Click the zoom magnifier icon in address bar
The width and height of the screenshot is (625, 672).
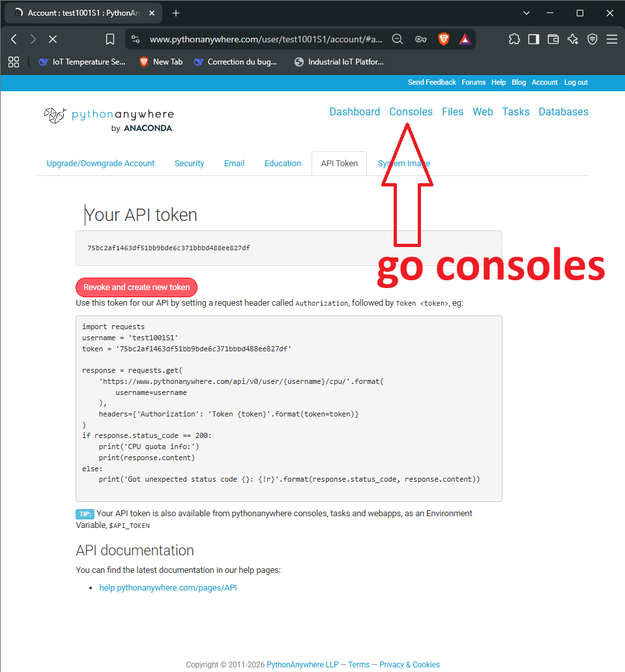pyautogui.click(x=398, y=39)
